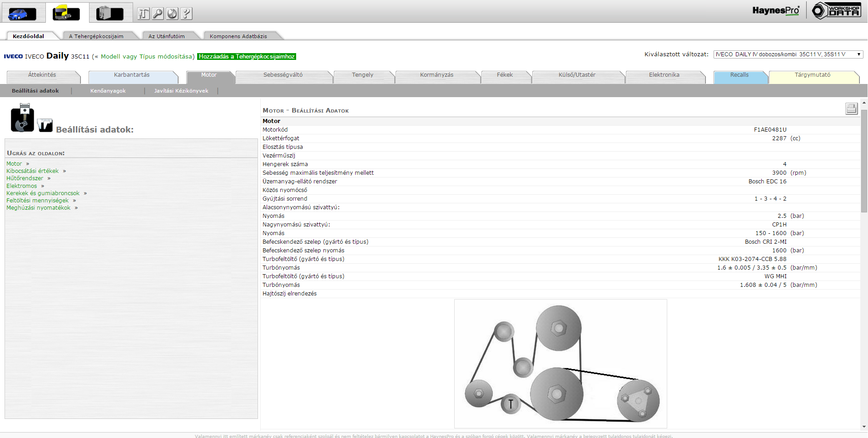Image resolution: width=868 pixels, height=438 pixels.
Task: Print the page using the printer icon
Action: coord(851,108)
